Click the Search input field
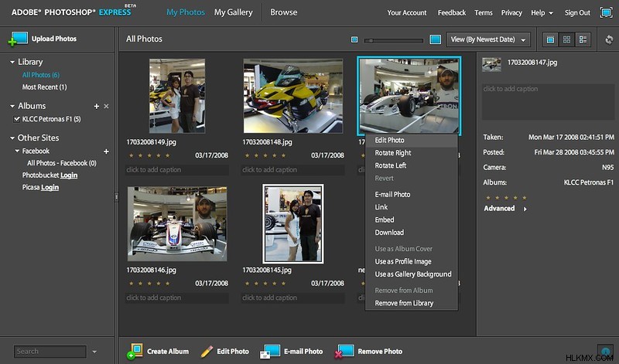The image size is (619, 364). coord(50,352)
